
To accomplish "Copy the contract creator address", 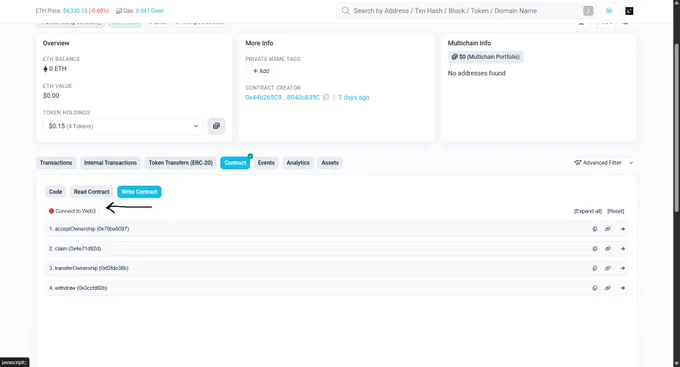I will pyautogui.click(x=326, y=97).
